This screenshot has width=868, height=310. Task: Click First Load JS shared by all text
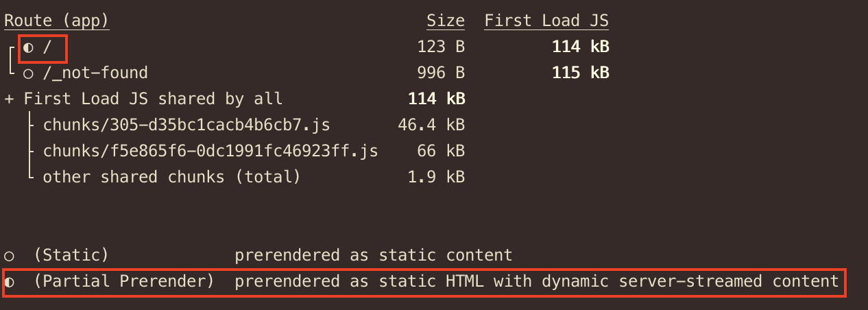coord(153,99)
